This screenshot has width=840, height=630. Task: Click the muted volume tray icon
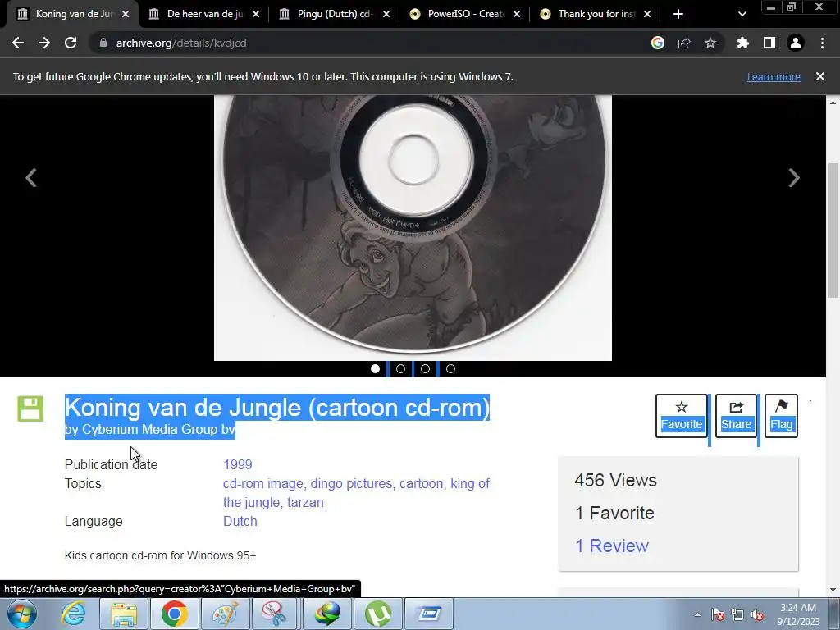pyautogui.click(x=757, y=615)
